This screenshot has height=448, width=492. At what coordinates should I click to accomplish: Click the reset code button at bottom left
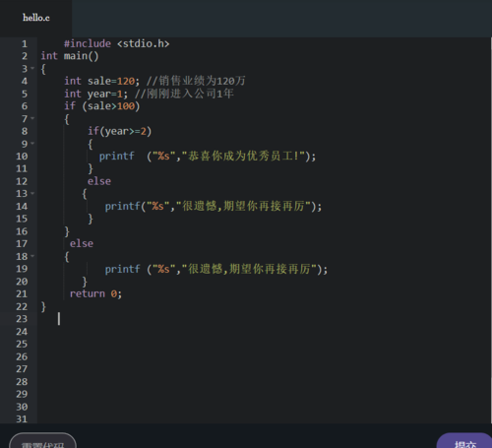click(42, 441)
